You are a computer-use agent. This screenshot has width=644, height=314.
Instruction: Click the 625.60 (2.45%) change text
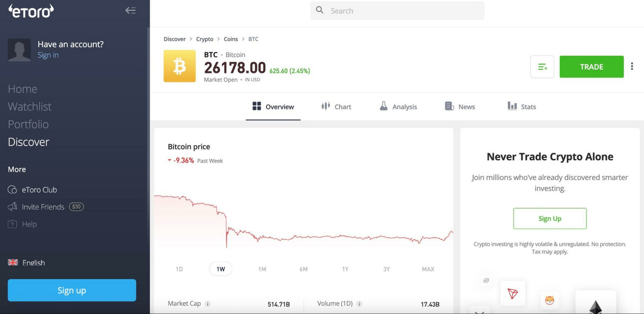pos(290,71)
